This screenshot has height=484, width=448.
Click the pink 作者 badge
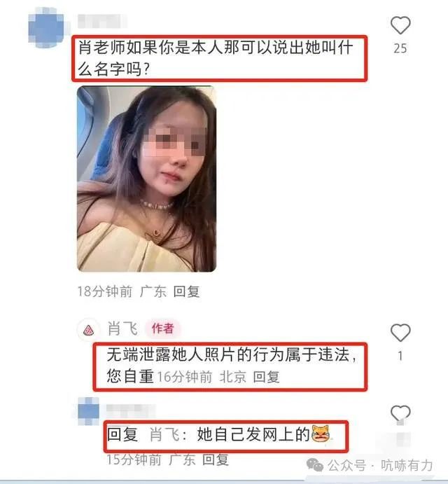[162, 328]
